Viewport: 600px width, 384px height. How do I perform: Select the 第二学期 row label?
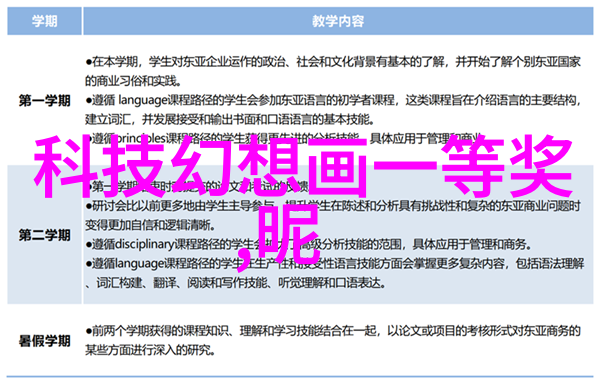click(45, 235)
